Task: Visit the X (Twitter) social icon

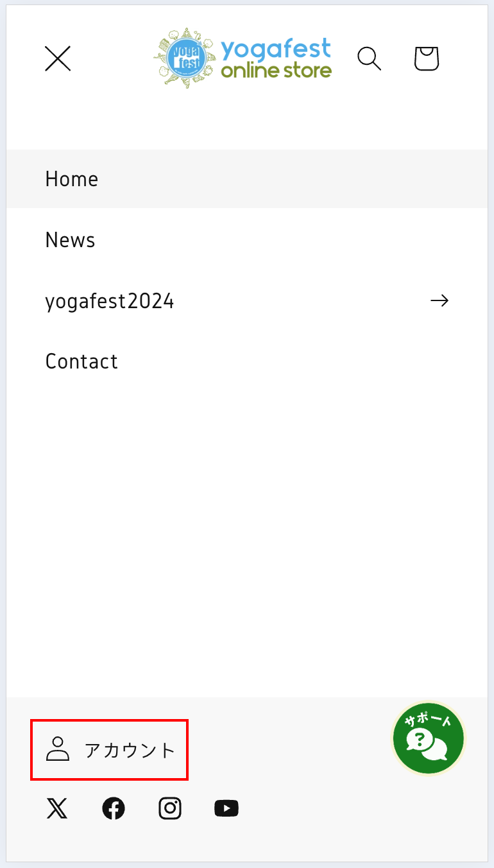Action: [57, 808]
